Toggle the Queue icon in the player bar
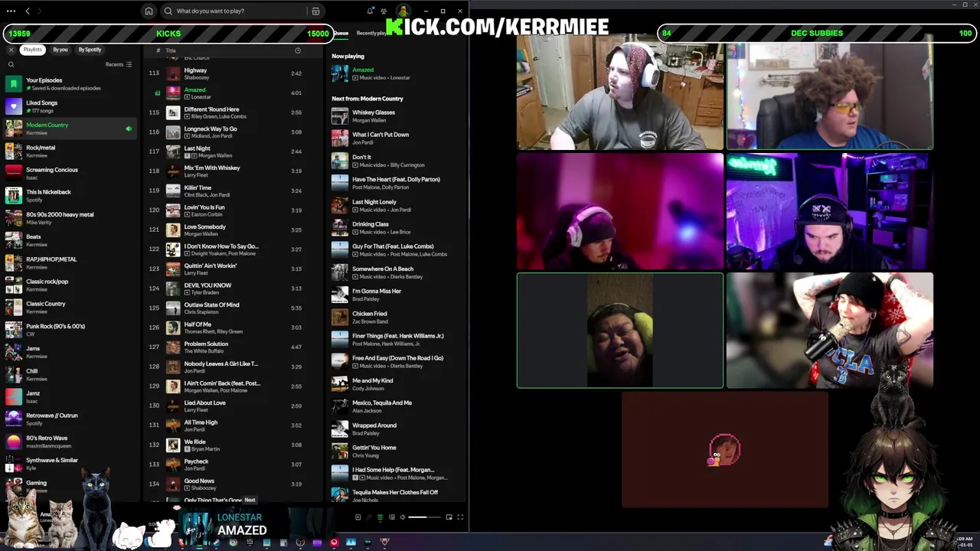The height and width of the screenshot is (551, 980). 380,517
